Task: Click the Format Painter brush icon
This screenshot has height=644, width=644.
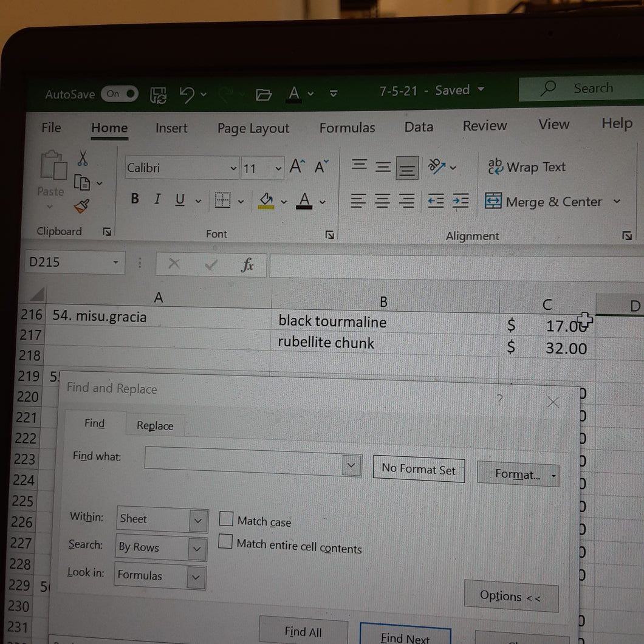Action: tap(82, 206)
